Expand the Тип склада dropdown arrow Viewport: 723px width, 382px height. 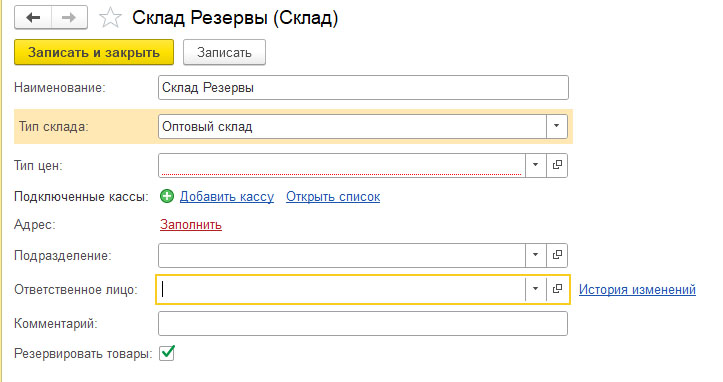pos(557,126)
